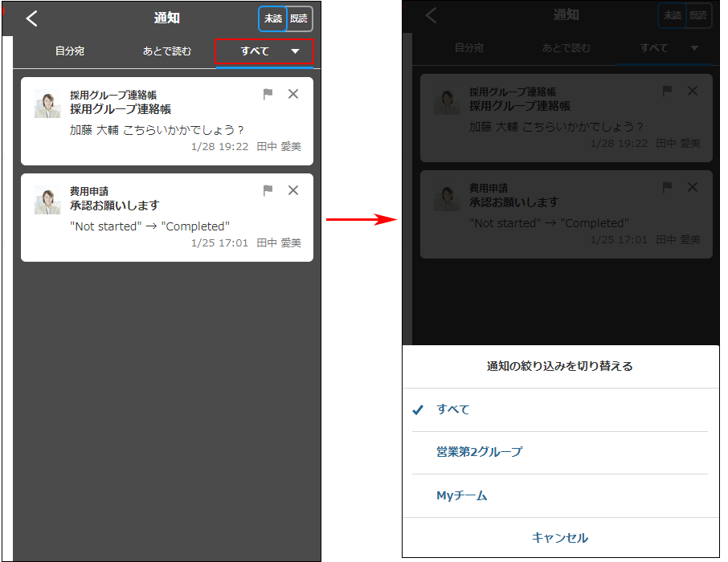Image resolution: width=728 pixels, height=562 pixels.
Task: Click the flag icon on the dimmed 費用申請 card
Action: (x=668, y=187)
